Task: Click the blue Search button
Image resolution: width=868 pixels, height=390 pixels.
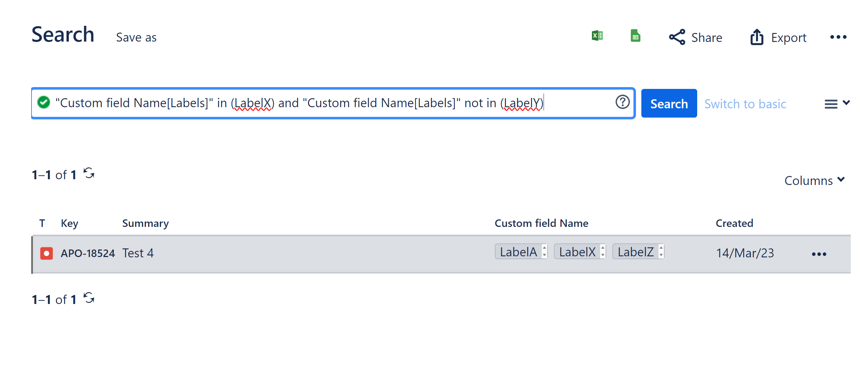Action: point(669,104)
